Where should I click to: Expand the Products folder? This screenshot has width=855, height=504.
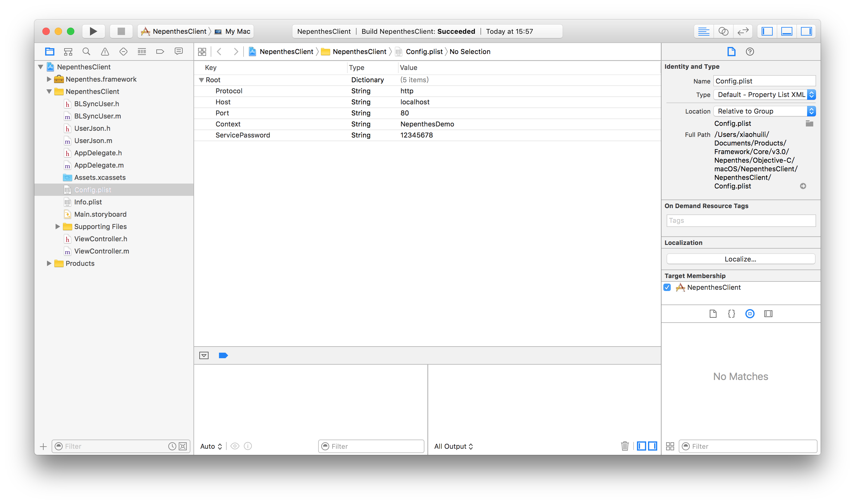point(49,263)
